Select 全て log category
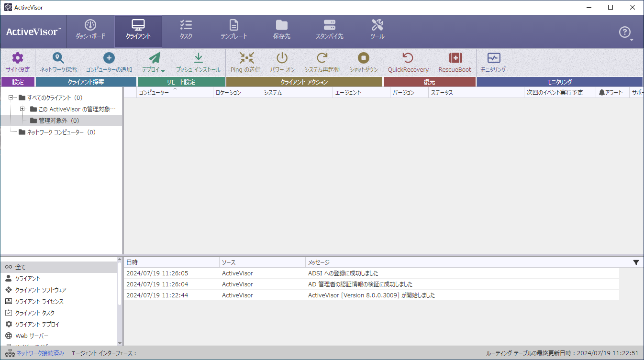Viewport: 644px width, 360px height. 58,267
